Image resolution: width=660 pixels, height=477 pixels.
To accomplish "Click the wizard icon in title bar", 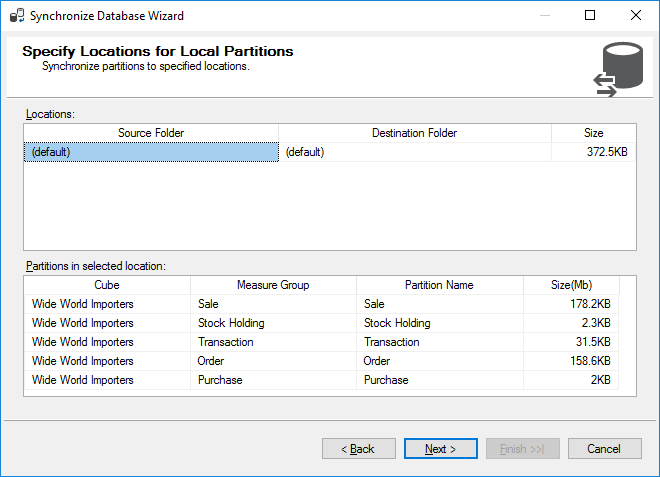I will 15,16.
